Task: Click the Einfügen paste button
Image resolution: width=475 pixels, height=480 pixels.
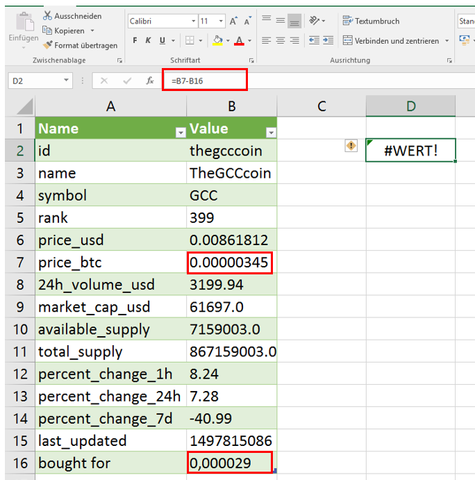Action: (23, 30)
